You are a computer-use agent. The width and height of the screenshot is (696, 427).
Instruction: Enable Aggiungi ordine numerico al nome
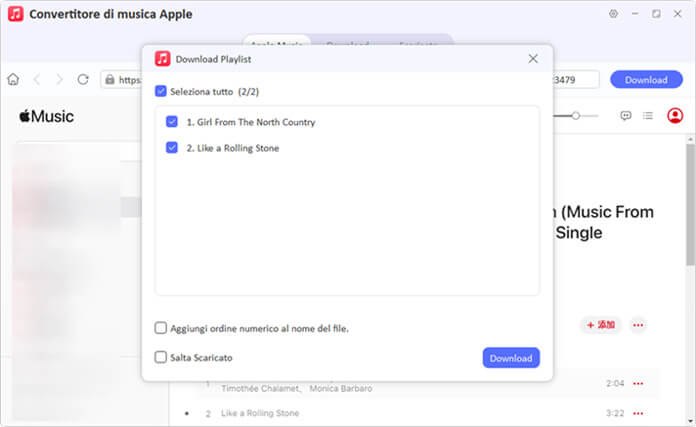161,328
